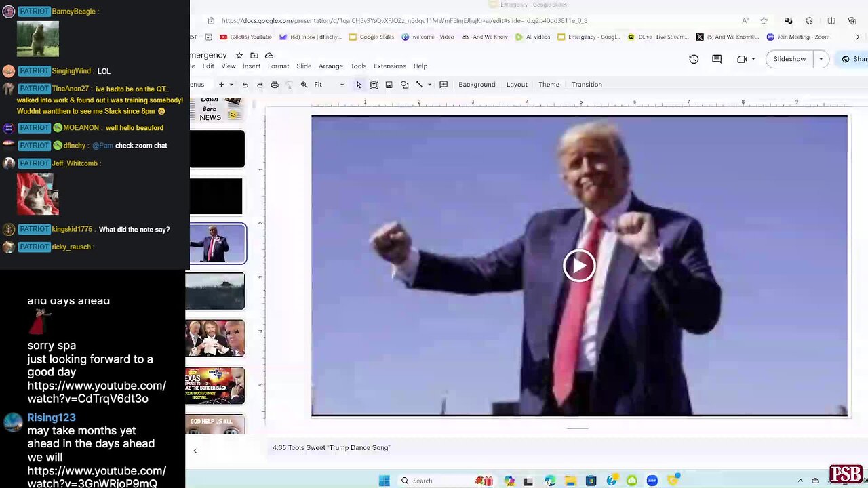The height and width of the screenshot is (488, 868).
Task: Click the Share button
Action: point(854,59)
